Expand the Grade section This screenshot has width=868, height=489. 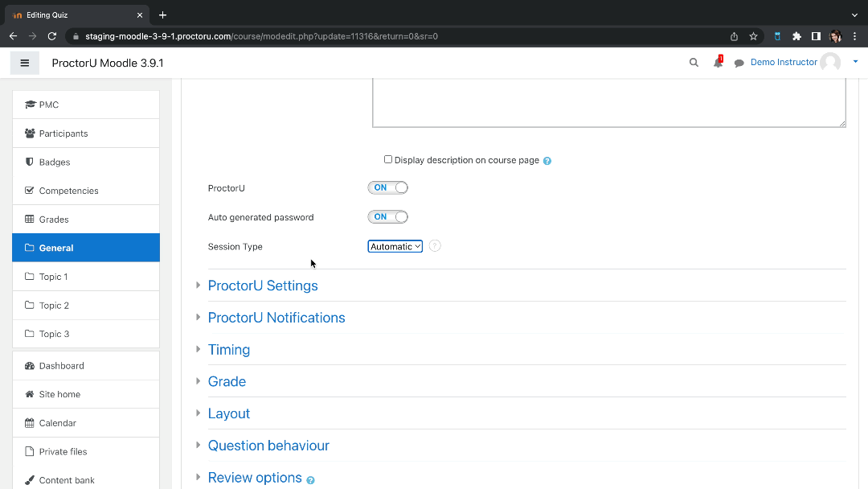point(227,381)
